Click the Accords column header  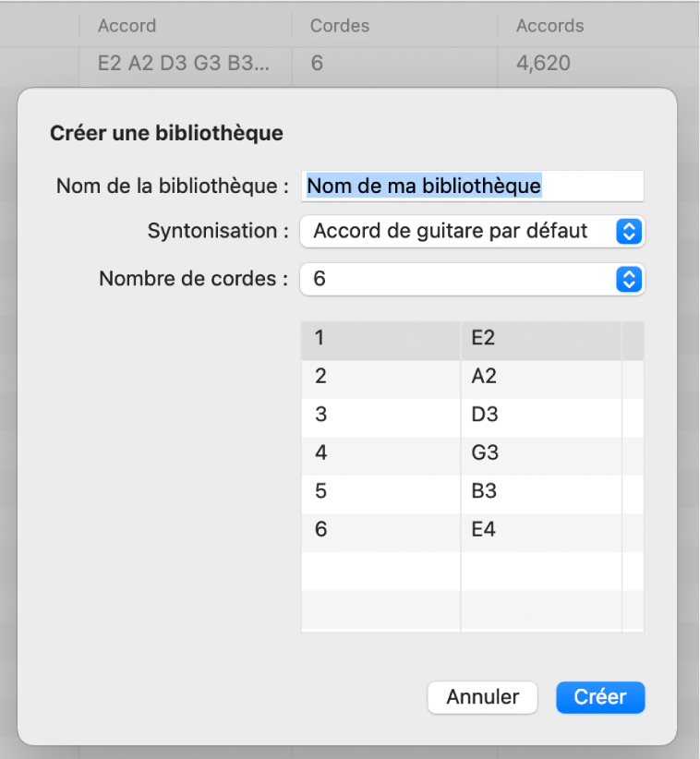coord(549,26)
